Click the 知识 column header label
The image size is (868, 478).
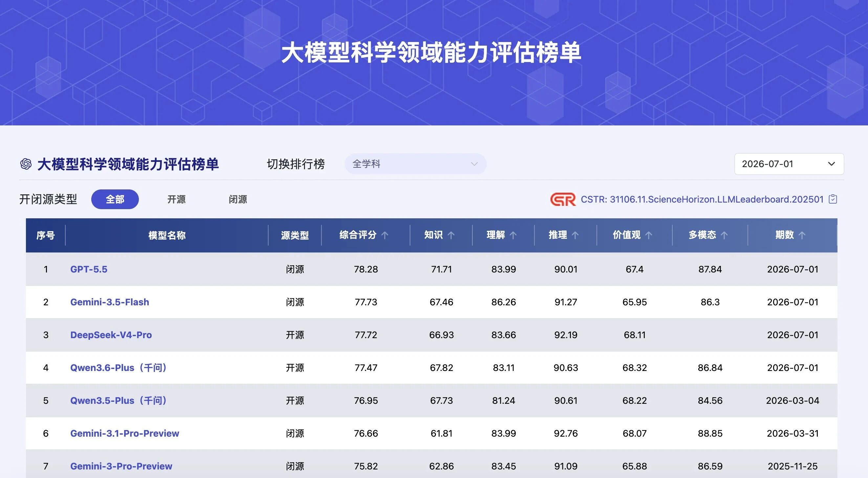pyautogui.click(x=433, y=235)
